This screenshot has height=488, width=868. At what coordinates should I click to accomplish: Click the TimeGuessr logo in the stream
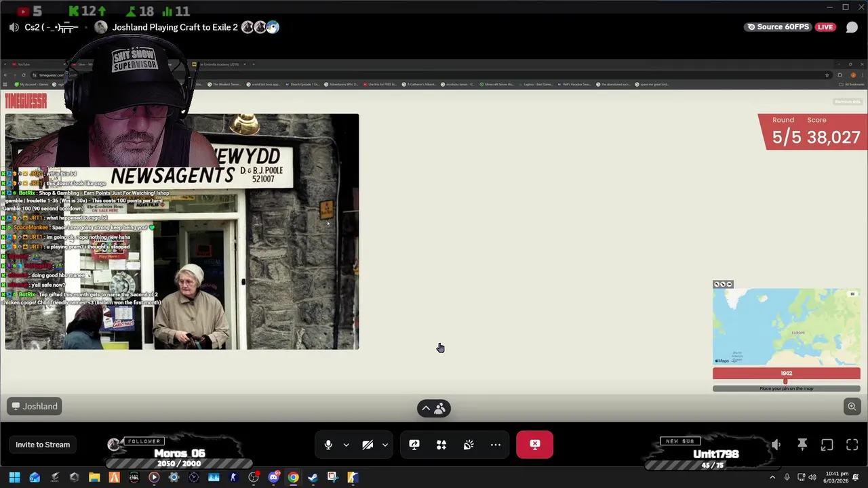pyautogui.click(x=26, y=102)
